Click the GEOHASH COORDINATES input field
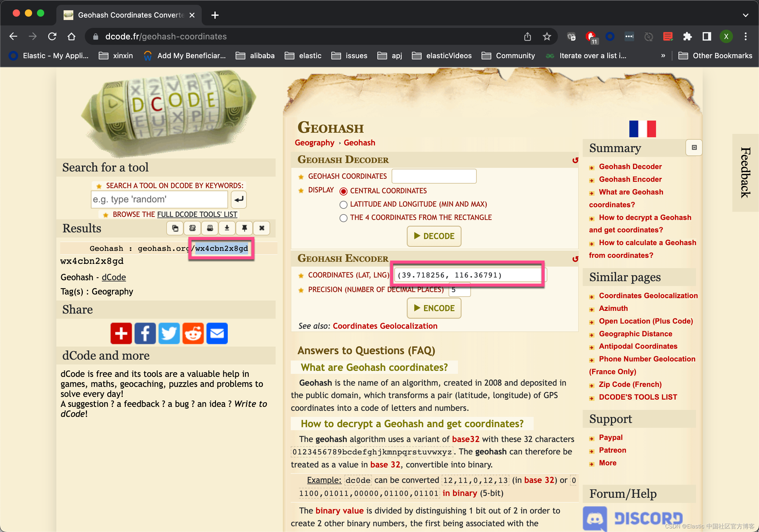Screen dimensions: 759x532 coord(434,176)
